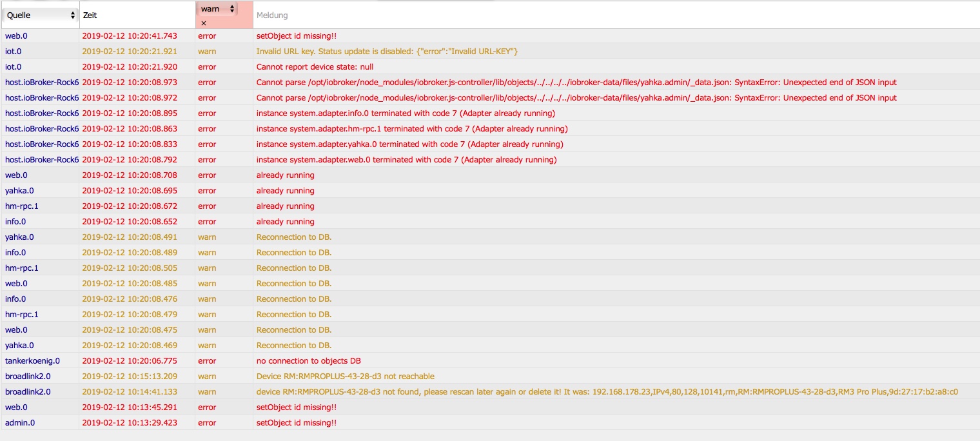The image size is (980, 441).
Task: Select the admin.0 source cell
Action: point(20,423)
